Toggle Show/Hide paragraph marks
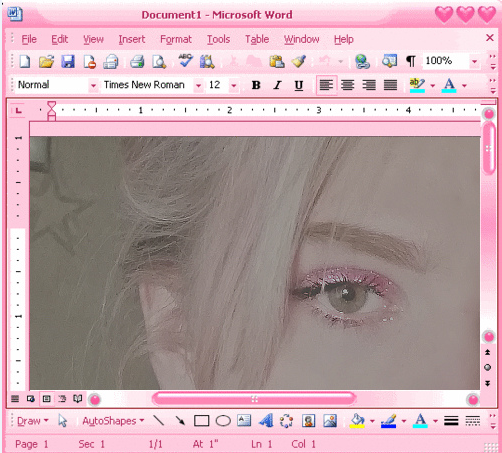Viewport: 502px width, 453px height. [411, 61]
